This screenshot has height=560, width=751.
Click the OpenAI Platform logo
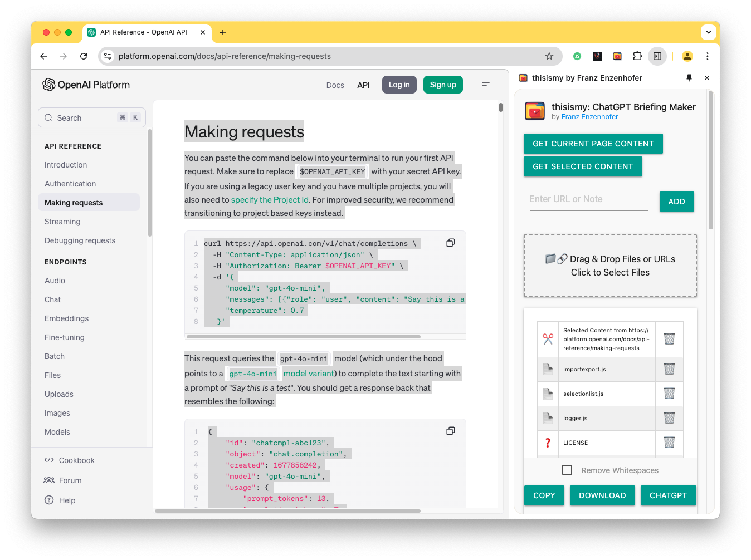tap(86, 85)
